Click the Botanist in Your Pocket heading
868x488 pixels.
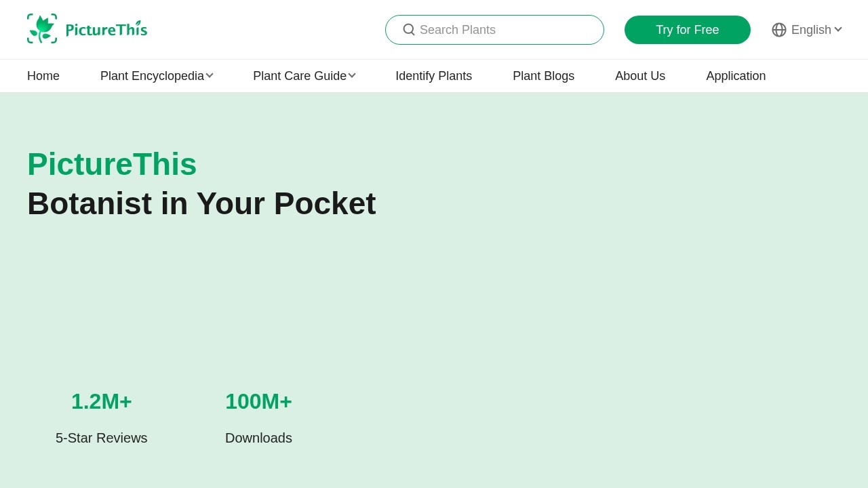(x=201, y=203)
